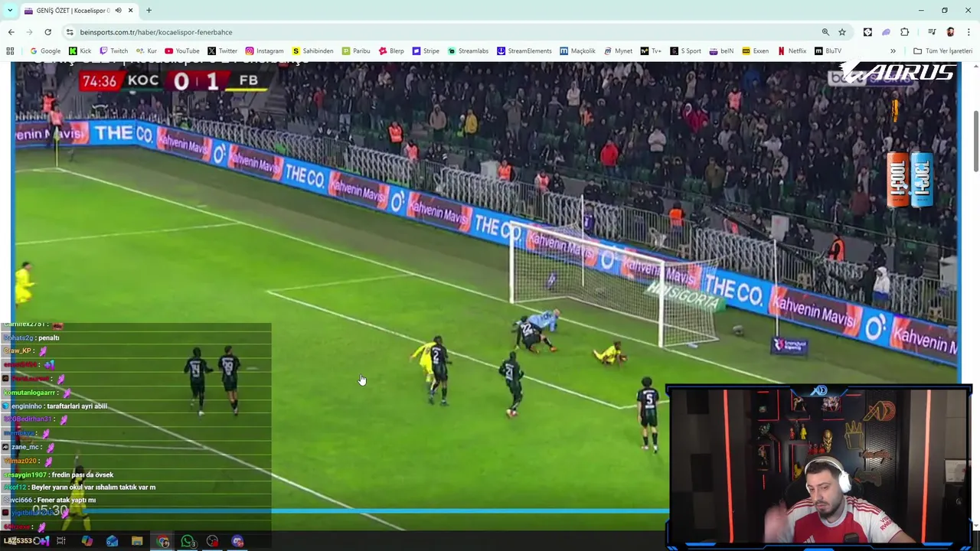Open the media control icon in toolbar
The width and height of the screenshot is (980, 551).
(x=932, y=32)
